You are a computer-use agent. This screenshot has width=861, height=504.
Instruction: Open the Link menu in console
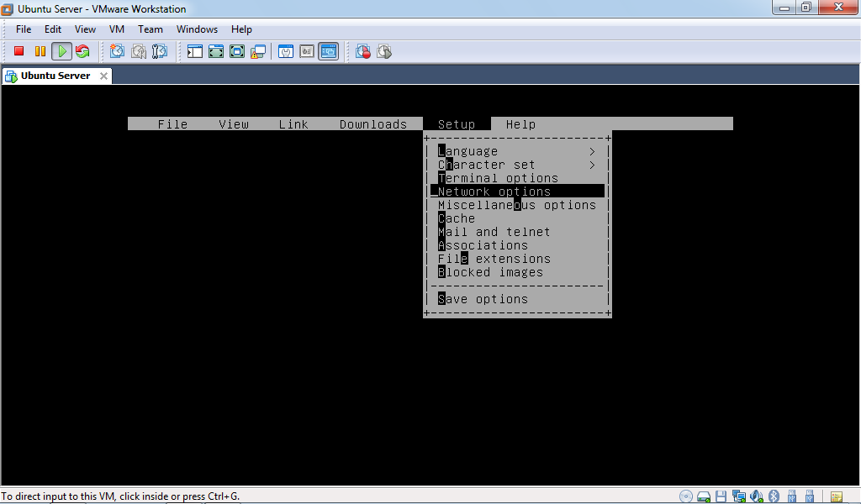point(293,124)
